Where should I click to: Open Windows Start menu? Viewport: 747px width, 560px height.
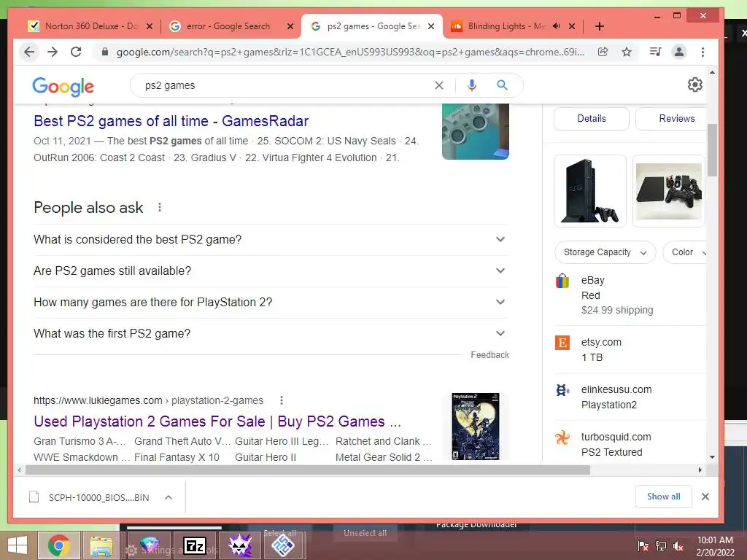pos(18,545)
